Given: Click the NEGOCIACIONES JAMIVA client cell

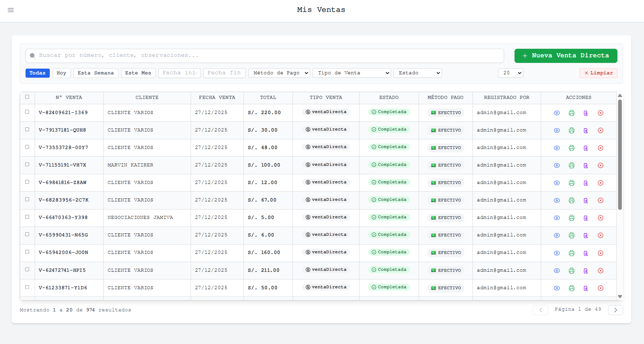Looking at the screenshot, I should pos(147,218).
